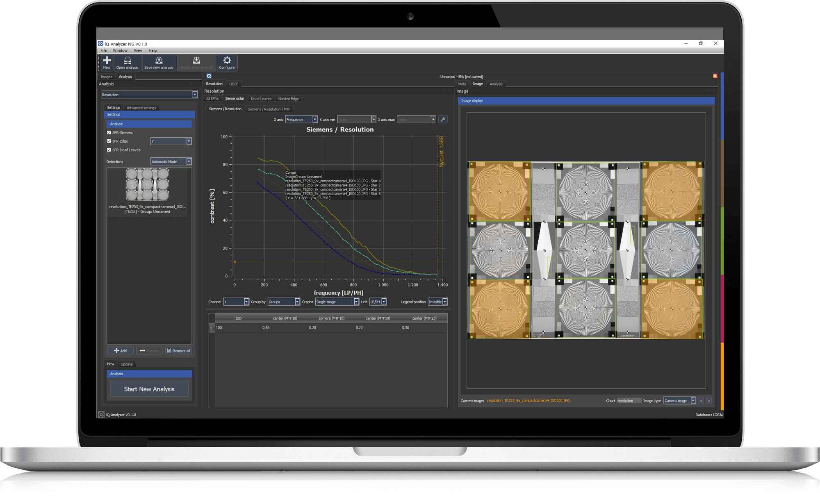Open analysis via the toolbar icon
The width and height of the screenshot is (820, 504).
(127, 63)
